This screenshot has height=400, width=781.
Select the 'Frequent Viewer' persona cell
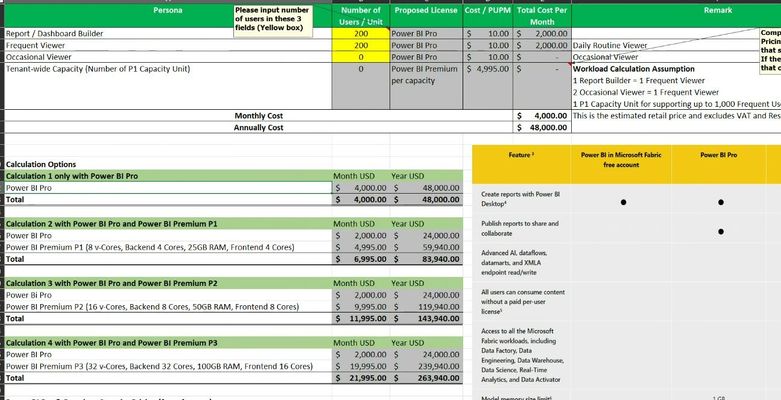(168, 45)
